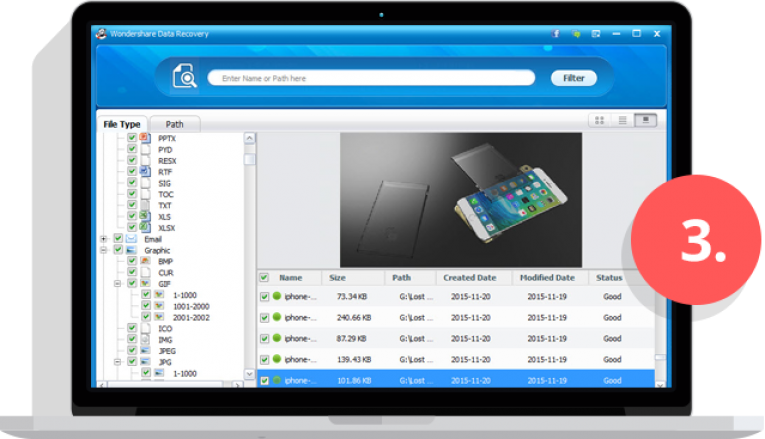The image size is (765, 439).
Task: Uncheck the Email category checkbox
Action: 118,238
